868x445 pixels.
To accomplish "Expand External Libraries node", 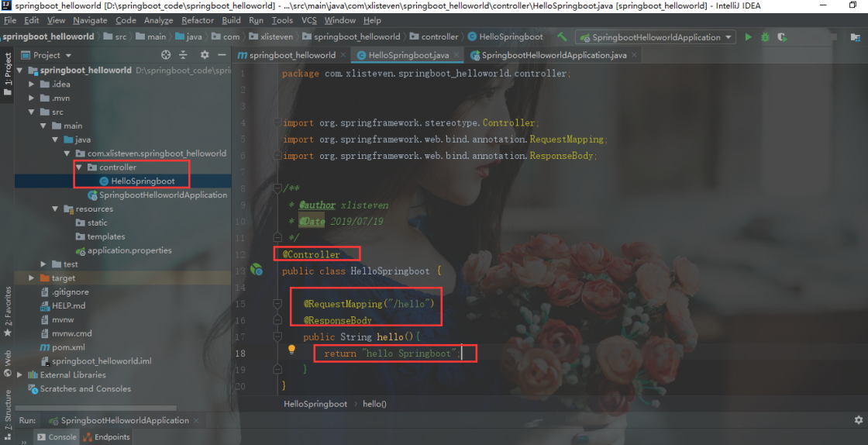I will point(20,374).
